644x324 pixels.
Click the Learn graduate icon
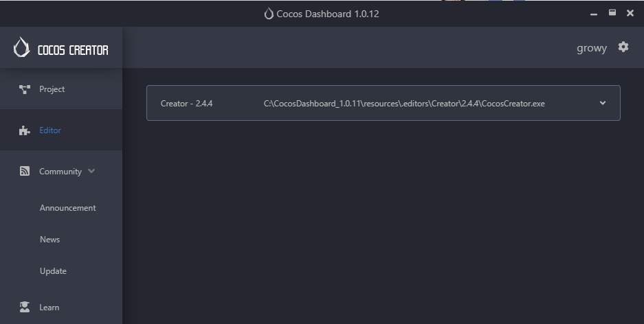coord(25,308)
